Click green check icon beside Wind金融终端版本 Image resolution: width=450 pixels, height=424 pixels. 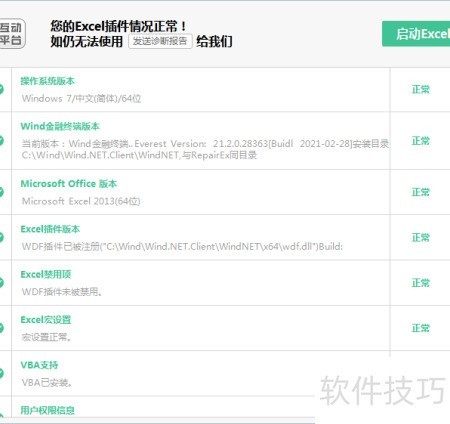(x=1, y=140)
